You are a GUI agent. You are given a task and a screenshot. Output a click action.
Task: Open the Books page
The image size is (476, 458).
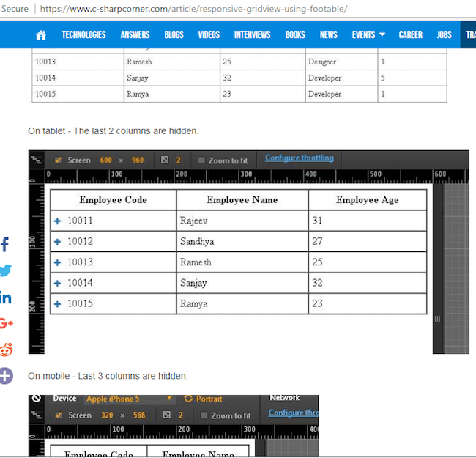(295, 34)
